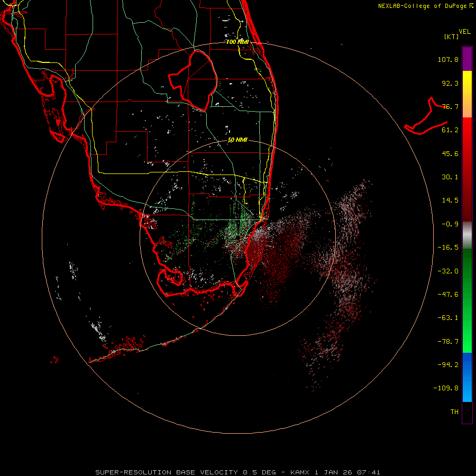
Task: Click the 107.8 value on the velocity scale
Action: pyautogui.click(x=448, y=59)
